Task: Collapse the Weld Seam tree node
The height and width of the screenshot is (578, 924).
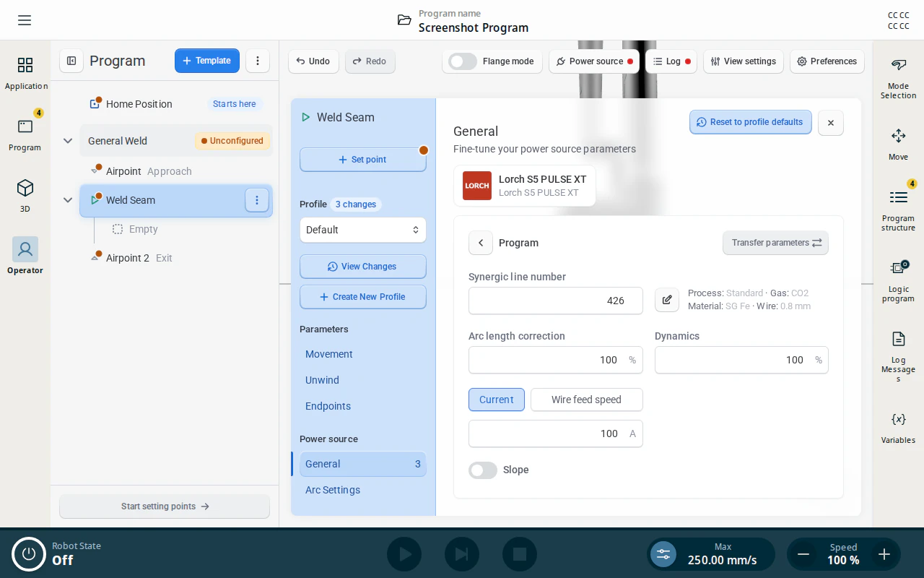Action: (x=68, y=200)
